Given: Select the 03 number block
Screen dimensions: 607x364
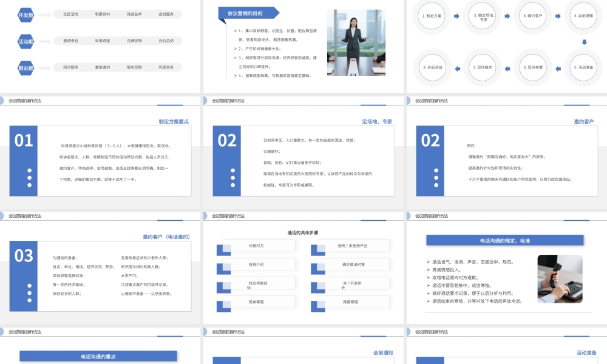Looking at the screenshot, I should tap(24, 276).
